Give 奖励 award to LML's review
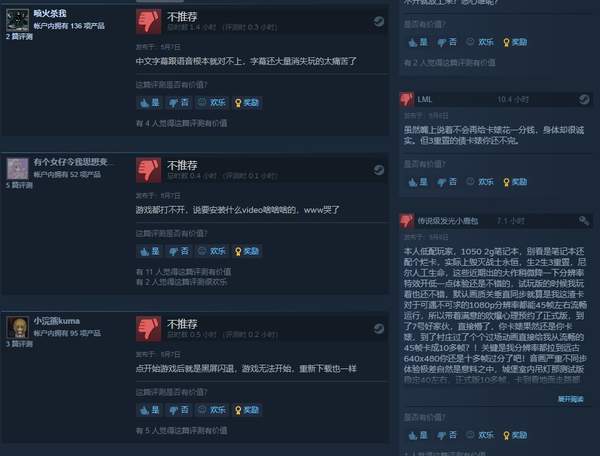Screen dimensions: 600x456 point(515,182)
